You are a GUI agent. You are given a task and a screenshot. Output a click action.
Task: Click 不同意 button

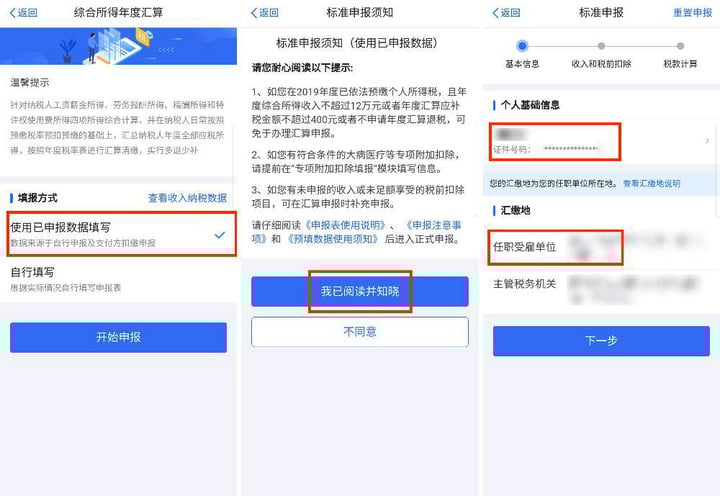tap(360, 332)
